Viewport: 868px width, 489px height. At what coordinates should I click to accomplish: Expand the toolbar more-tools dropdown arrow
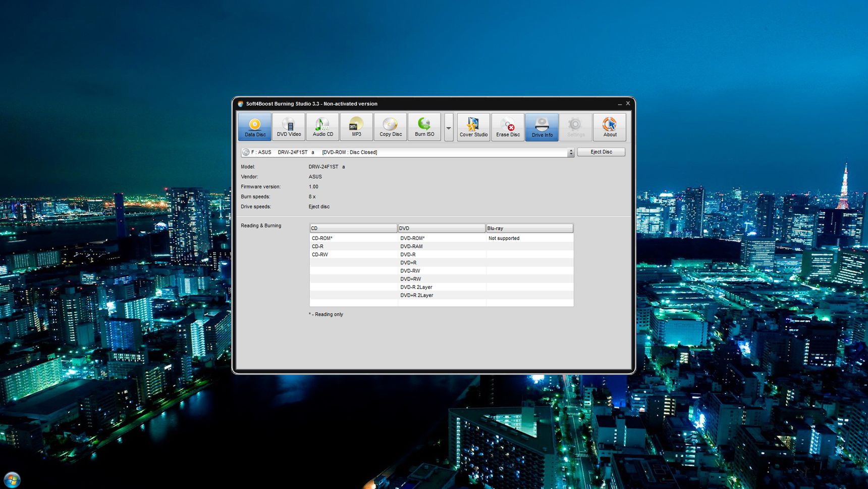tap(449, 128)
